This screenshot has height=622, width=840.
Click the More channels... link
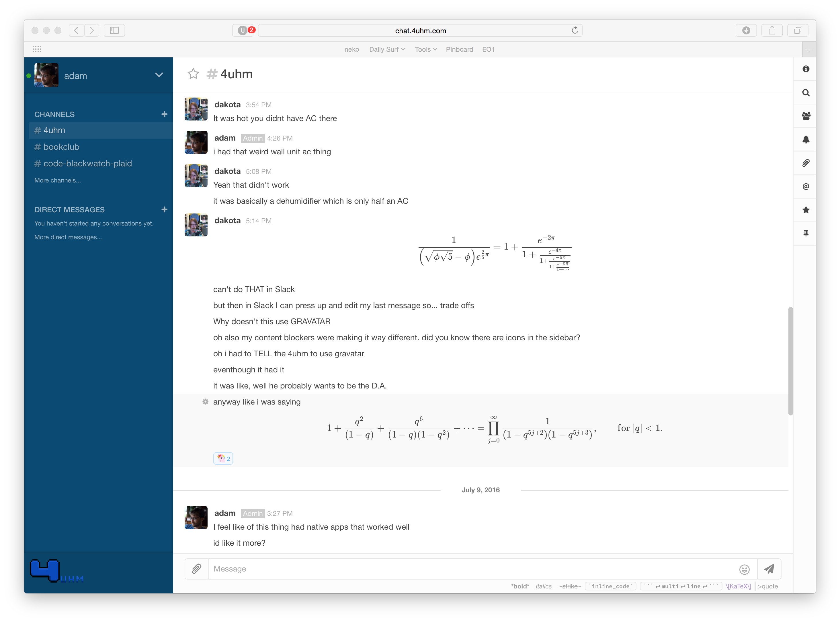[58, 180]
